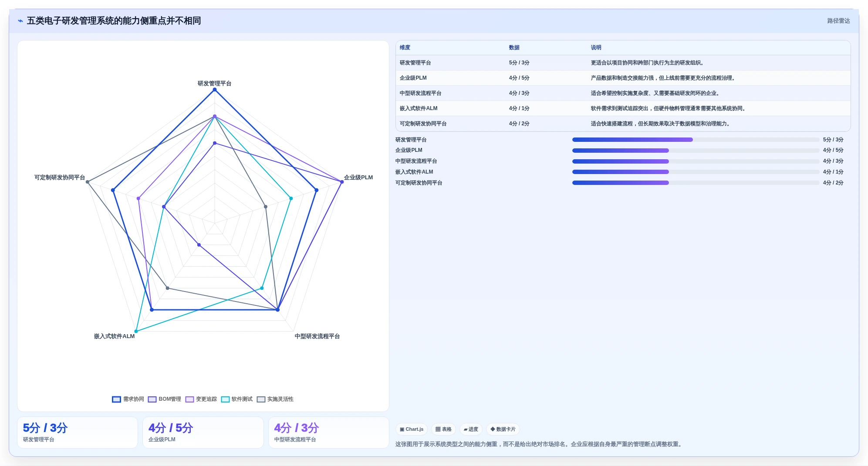Click the 4分 / 1分 cell in the table

coord(519,108)
